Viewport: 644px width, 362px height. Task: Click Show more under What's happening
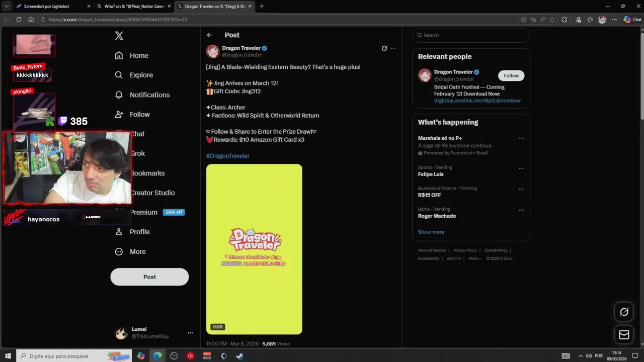point(431,232)
